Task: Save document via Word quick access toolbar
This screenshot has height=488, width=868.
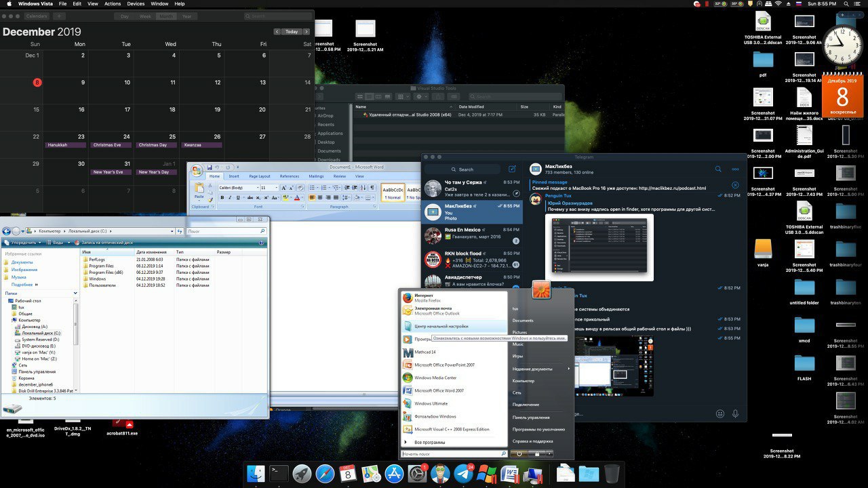Action: pyautogui.click(x=210, y=167)
